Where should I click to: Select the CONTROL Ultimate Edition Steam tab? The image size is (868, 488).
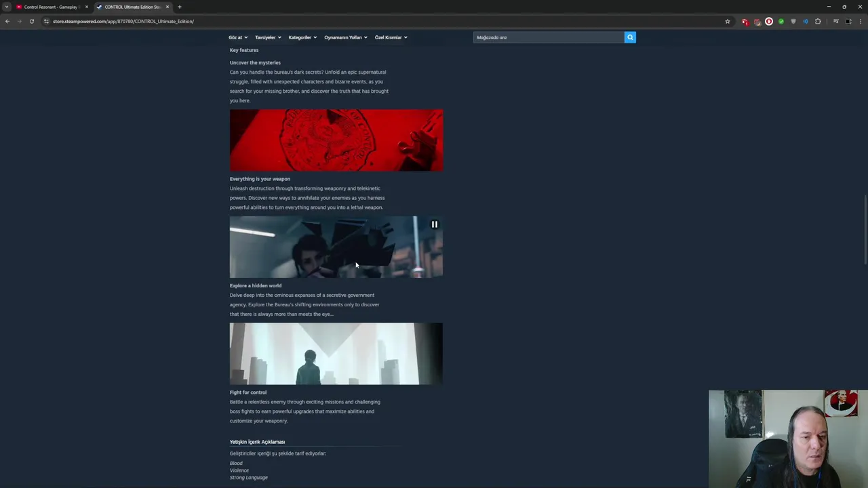[132, 7]
